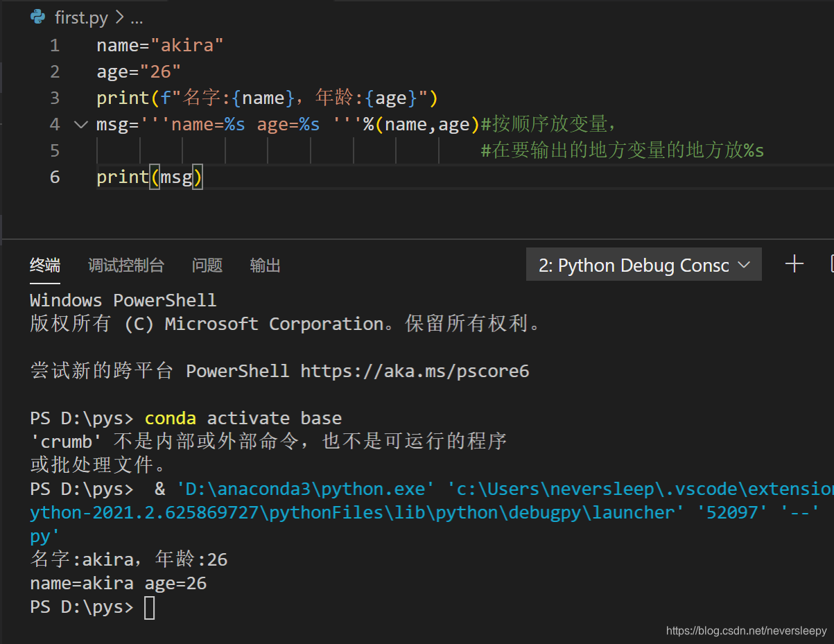This screenshot has width=834, height=644.
Task: Click the yellow 'conda' command in terminal output
Action: (x=171, y=417)
